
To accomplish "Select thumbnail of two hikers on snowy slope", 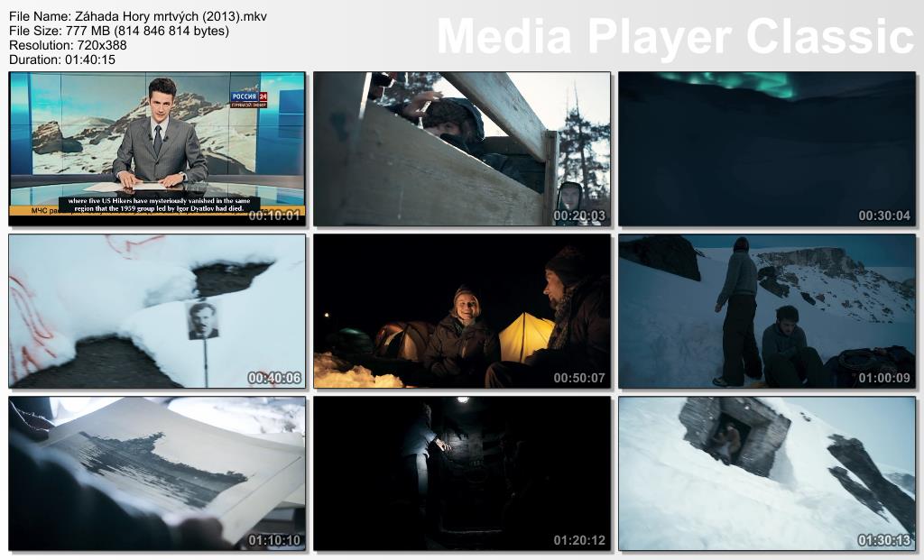I will [766, 311].
